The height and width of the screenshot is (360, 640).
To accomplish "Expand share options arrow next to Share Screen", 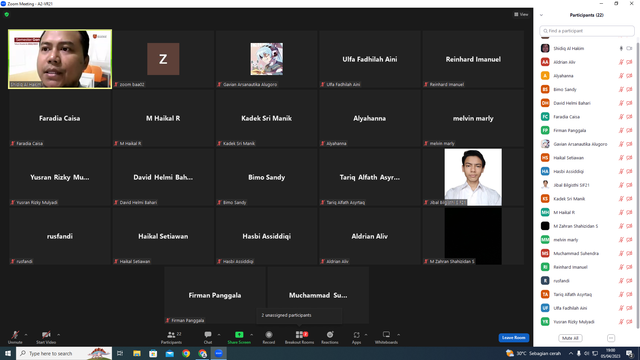I will (x=251, y=335).
